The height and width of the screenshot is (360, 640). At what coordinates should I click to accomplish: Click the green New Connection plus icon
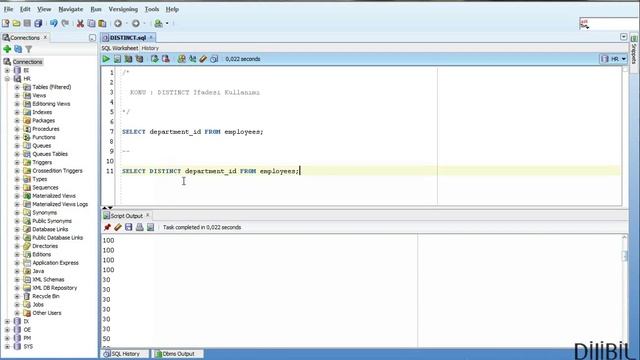point(7,49)
